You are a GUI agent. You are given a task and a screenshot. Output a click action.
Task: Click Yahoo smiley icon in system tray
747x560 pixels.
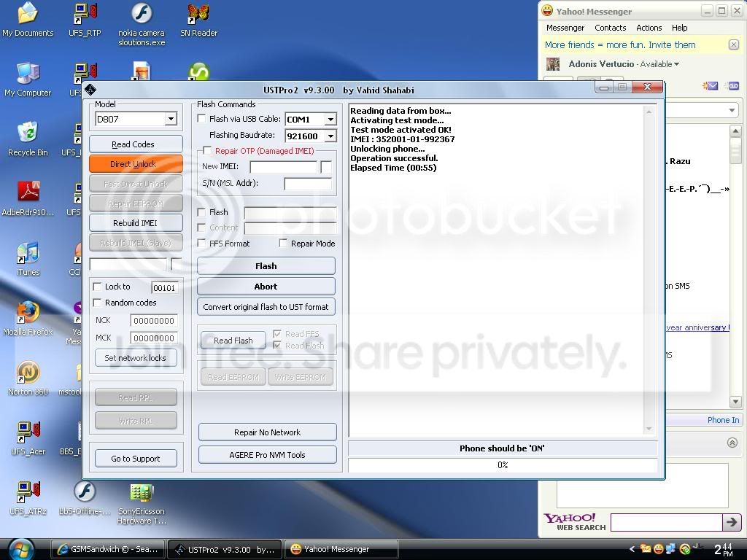click(x=659, y=549)
